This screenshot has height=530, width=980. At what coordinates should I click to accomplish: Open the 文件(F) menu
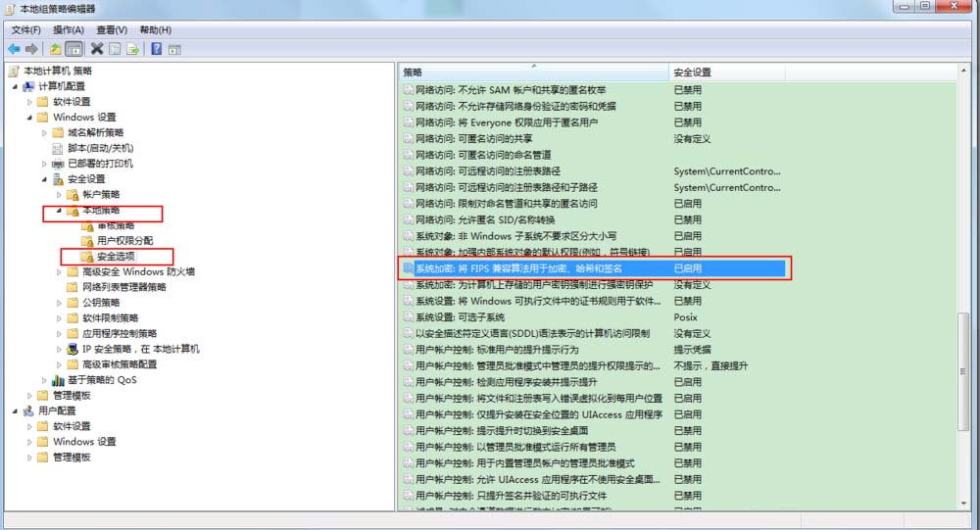(25, 30)
